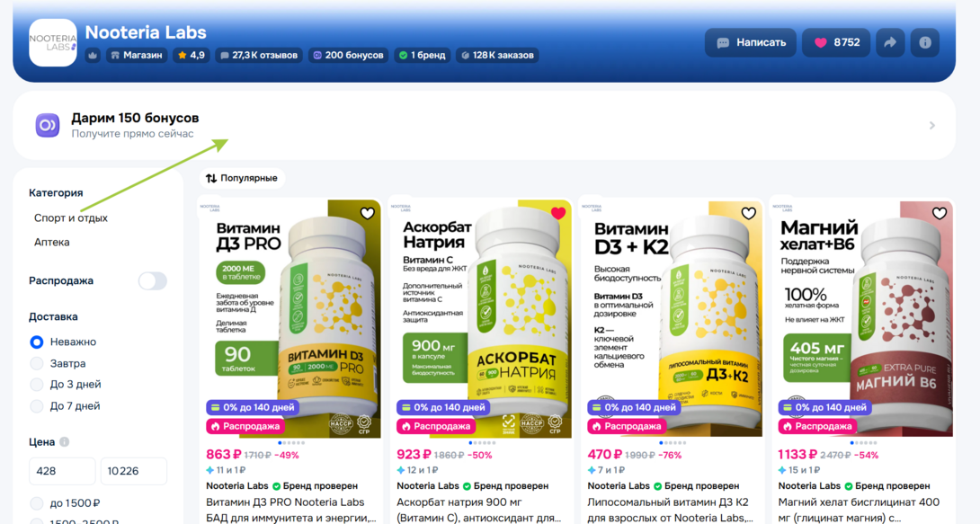Click Распродажа badge on Аскорбат Натрия
980x524 pixels.
(x=436, y=426)
